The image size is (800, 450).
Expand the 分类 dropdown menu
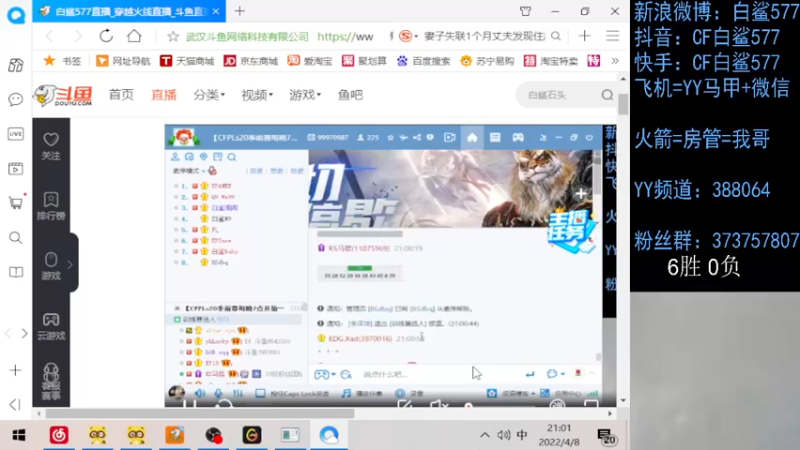(209, 95)
